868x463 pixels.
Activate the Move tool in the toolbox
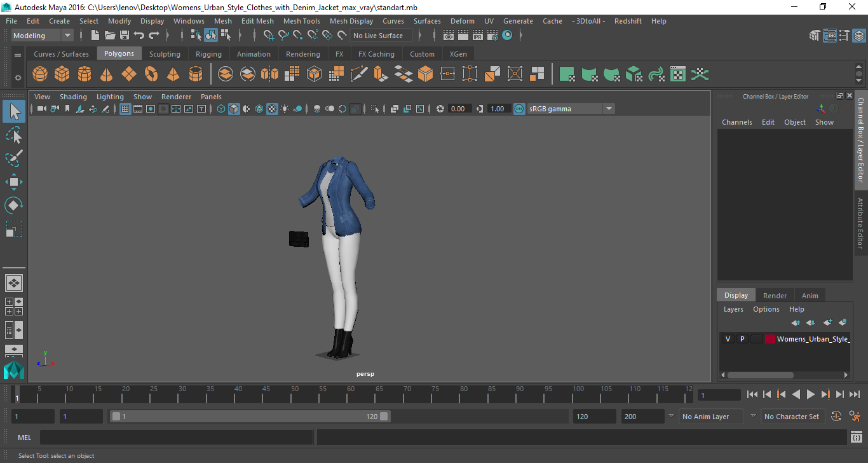tap(14, 182)
